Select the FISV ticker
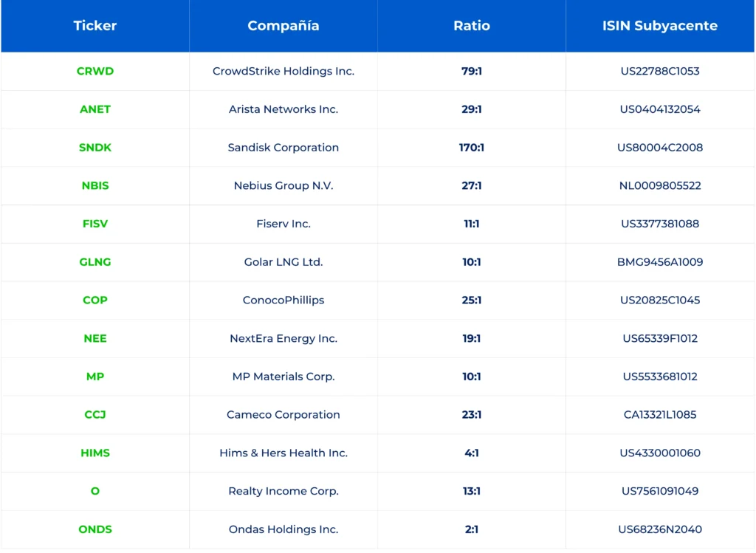 (95, 224)
